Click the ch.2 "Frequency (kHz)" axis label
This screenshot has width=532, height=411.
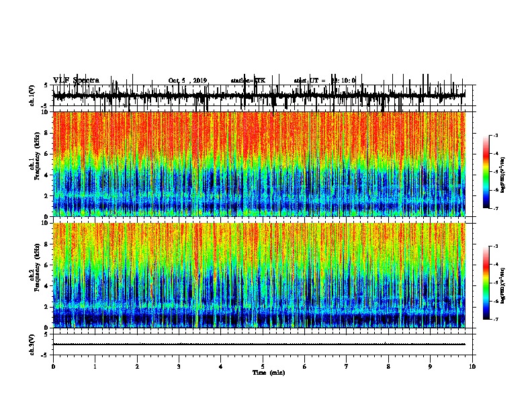(x=37, y=267)
